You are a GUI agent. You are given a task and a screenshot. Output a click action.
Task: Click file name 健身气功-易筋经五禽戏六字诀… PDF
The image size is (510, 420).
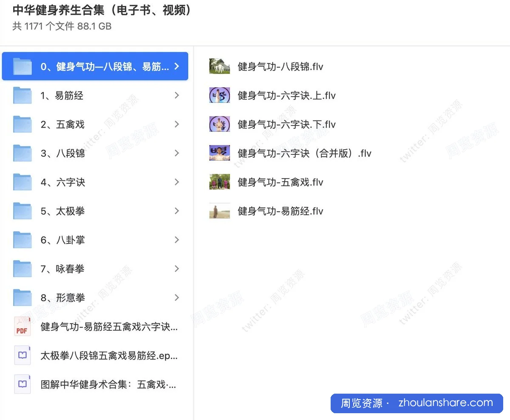click(x=109, y=327)
